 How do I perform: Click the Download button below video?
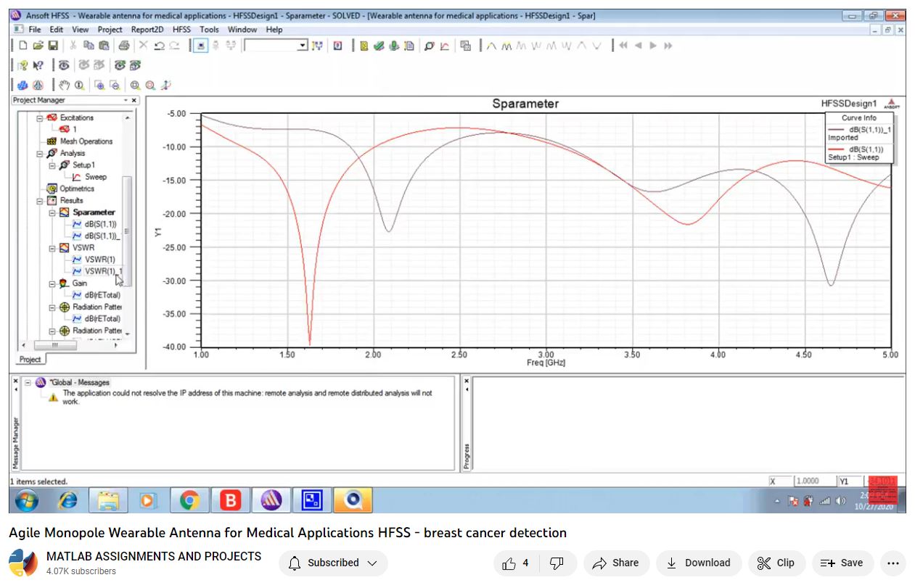pyautogui.click(x=699, y=563)
